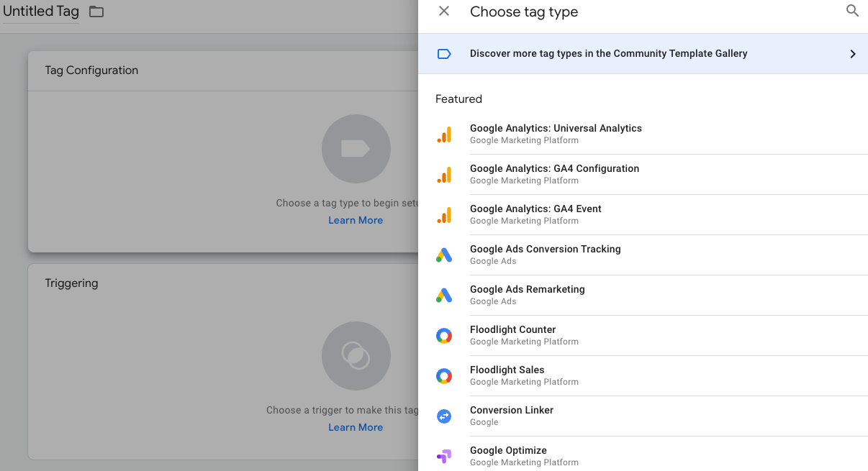Viewport: 868px width, 471px height.
Task: Click the Tag Configuration placeholder circle
Action: (356, 149)
